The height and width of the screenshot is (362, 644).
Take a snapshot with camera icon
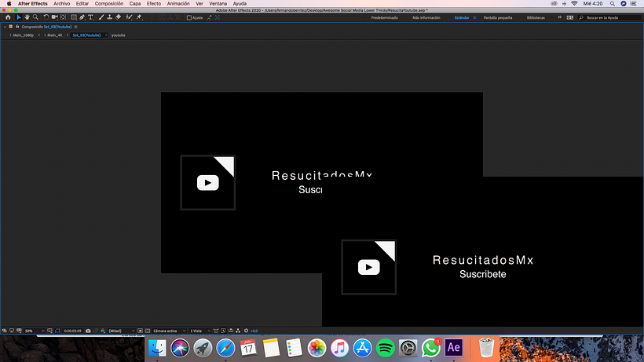pos(88,331)
